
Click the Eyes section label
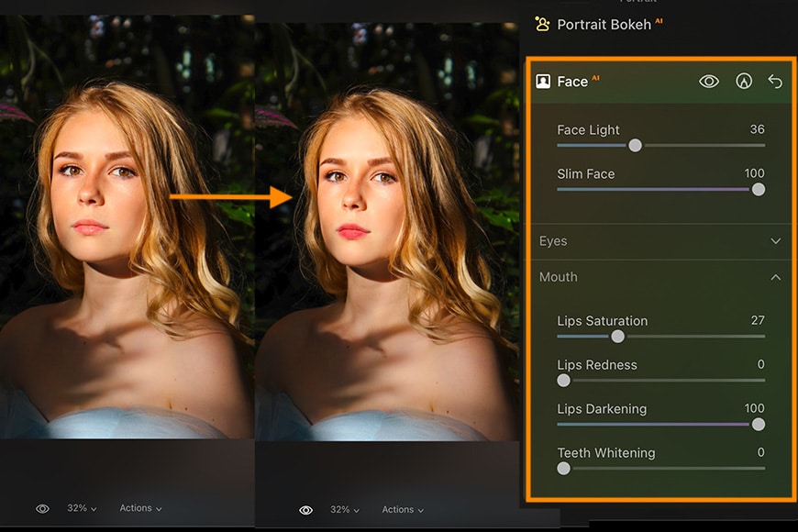[553, 241]
